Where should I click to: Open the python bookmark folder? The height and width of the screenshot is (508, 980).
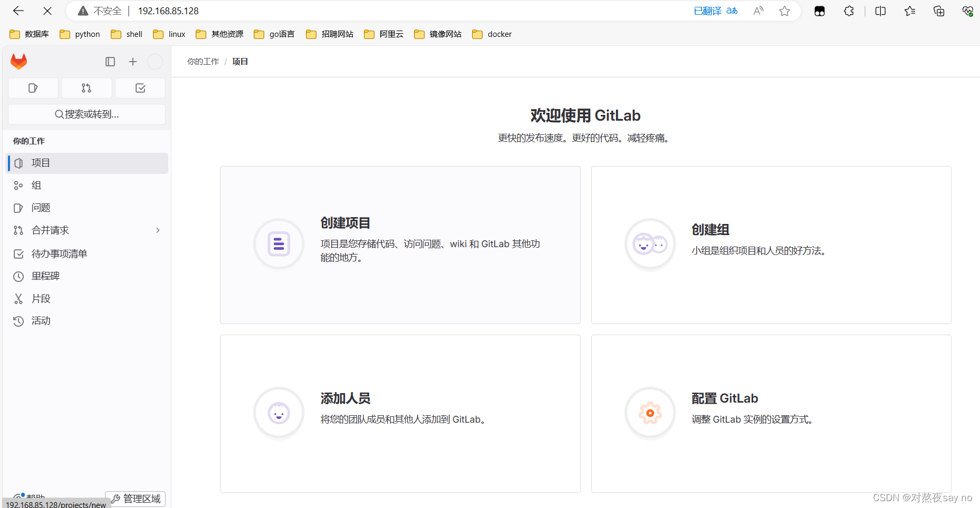pyautogui.click(x=80, y=34)
